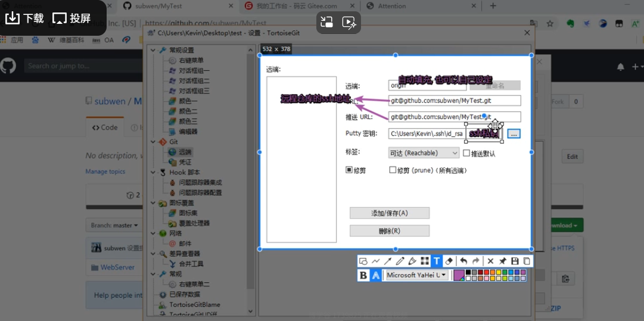
Task: Pick the pink color swatch
Action: 486,279
